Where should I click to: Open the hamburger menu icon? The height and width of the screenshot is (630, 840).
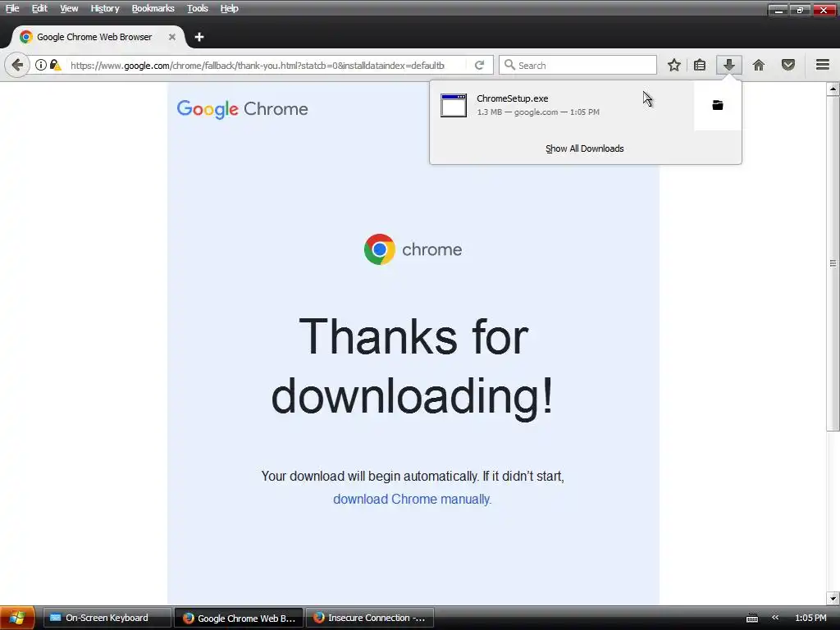(x=823, y=65)
